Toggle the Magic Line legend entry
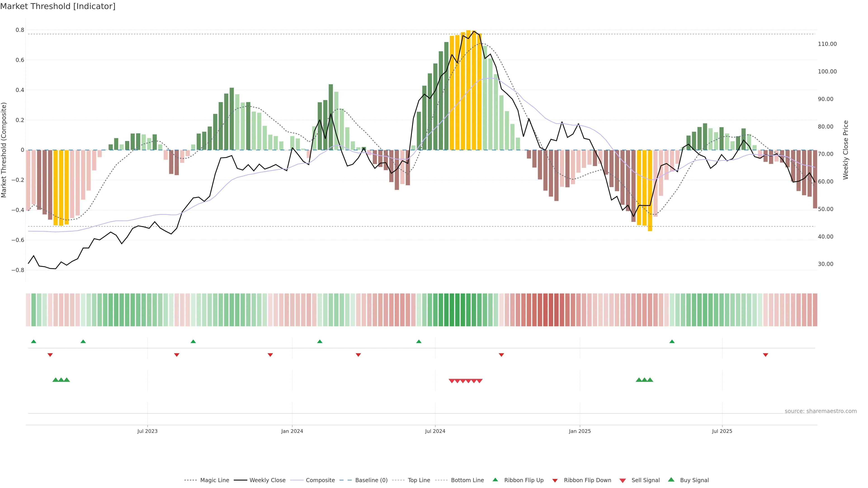 pos(214,480)
